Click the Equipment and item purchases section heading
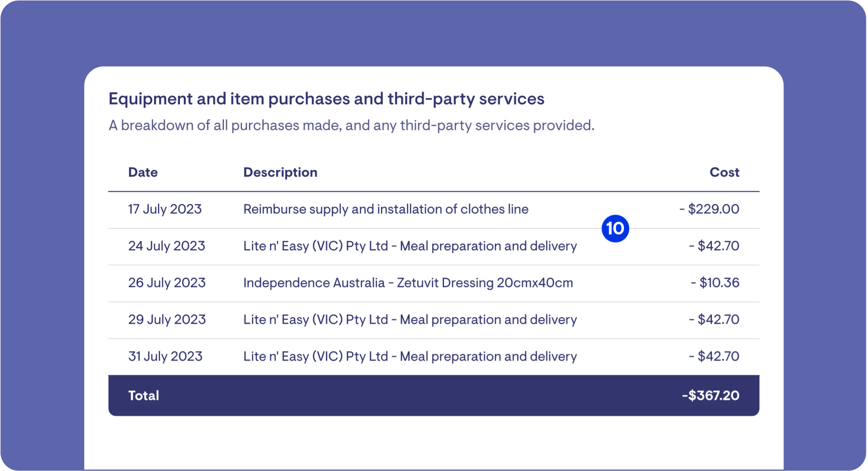This screenshot has height=471, width=868. (326, 99)
